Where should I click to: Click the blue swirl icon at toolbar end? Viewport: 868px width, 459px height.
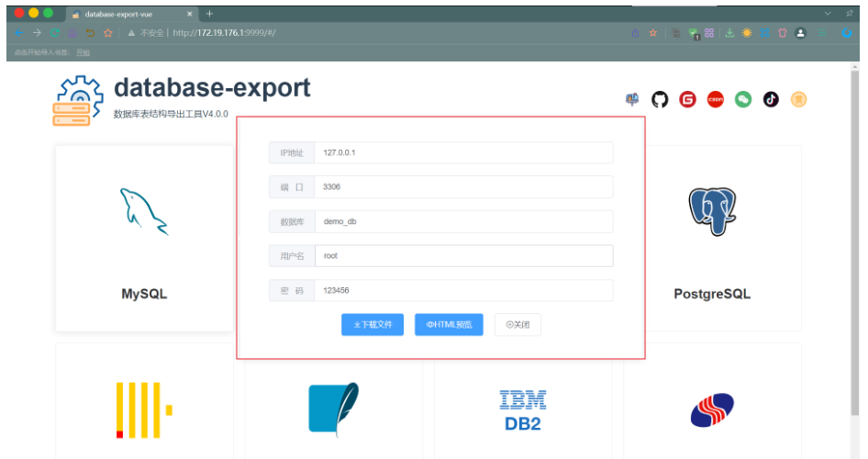point(847,33)
